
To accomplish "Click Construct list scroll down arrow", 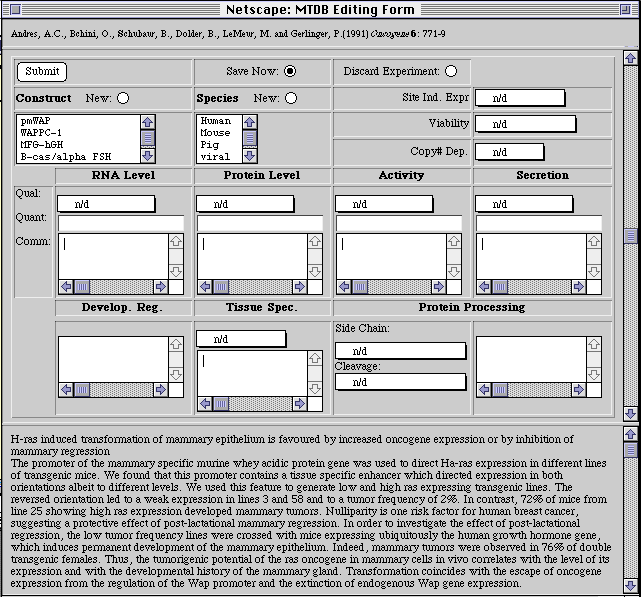I will point(148,156).
